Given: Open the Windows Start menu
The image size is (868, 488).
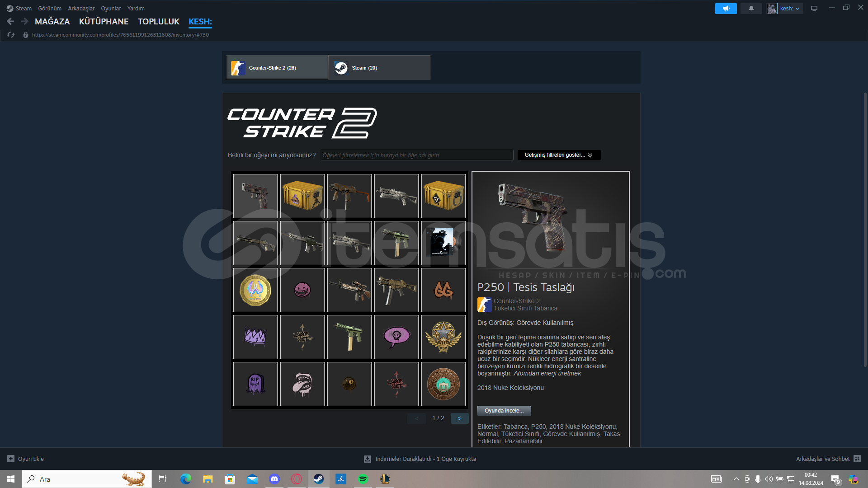Looking at the screenshot, I should point(11,479).
